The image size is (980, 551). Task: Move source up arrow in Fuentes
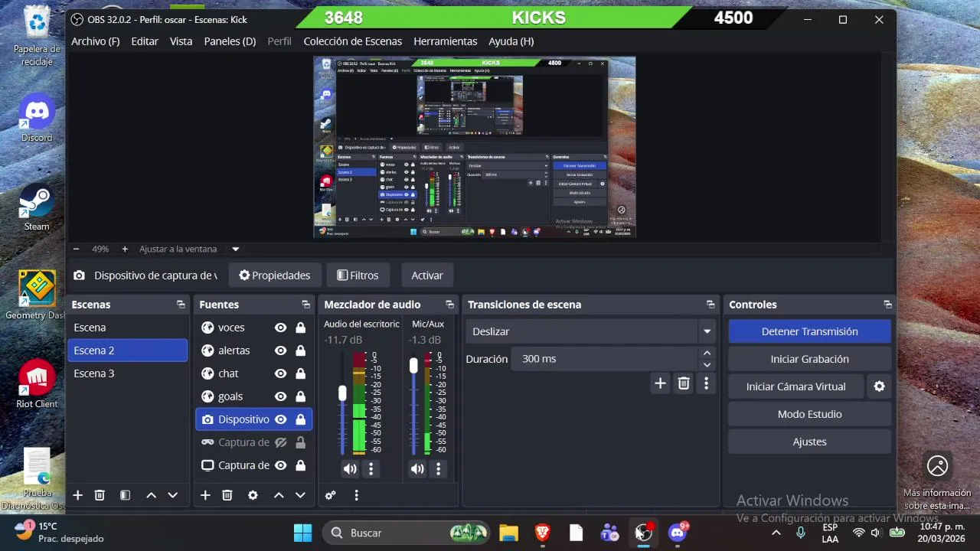[279, 495]
